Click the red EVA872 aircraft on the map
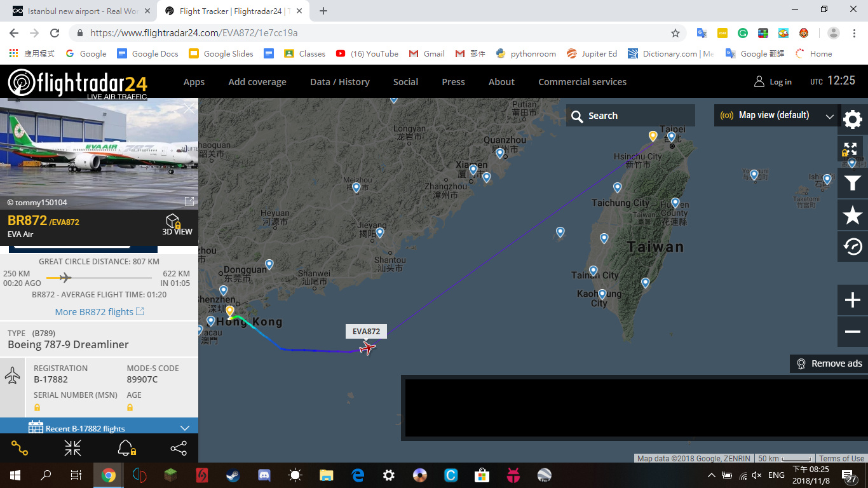Viewport: 868px width, 488px height. click(367, 347)
